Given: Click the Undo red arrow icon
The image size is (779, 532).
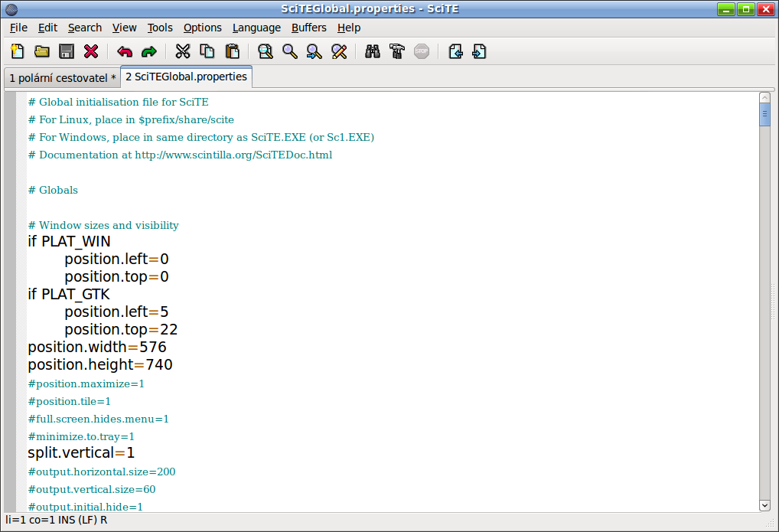Looking at the screenshot, I should pos(124,51).
